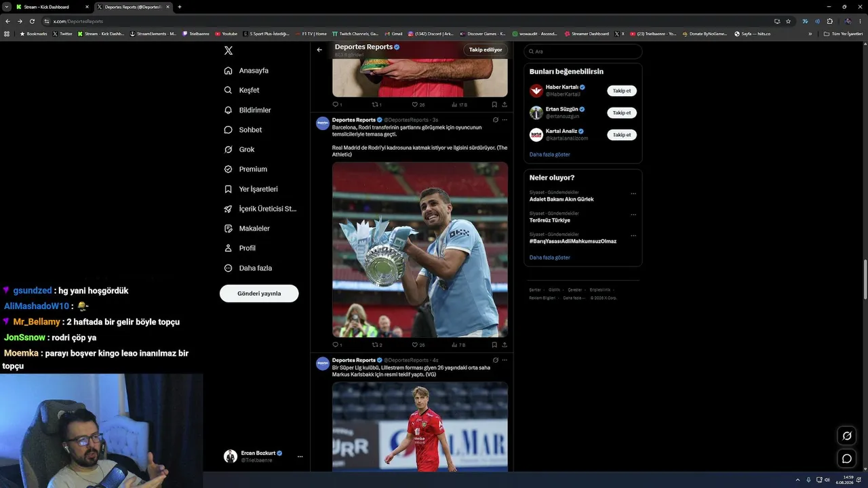The height and width of the screenshot is (488, 868).
Task: Open İçerik Üreticisi Stüdyosu item
Action: 260,209
